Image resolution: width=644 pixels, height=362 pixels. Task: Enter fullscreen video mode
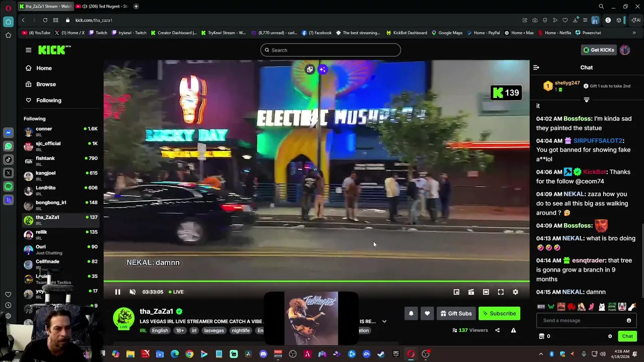pos(501,292)
